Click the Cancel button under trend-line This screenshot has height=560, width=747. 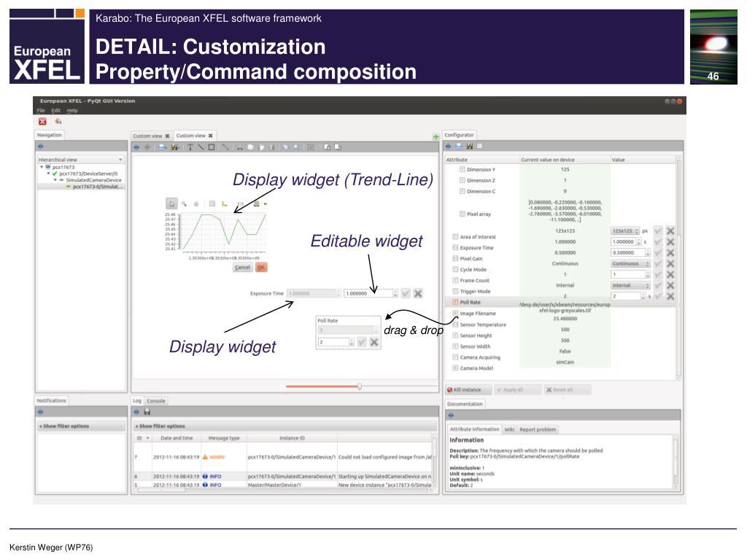pyautogui.click(x=242, y=268)
